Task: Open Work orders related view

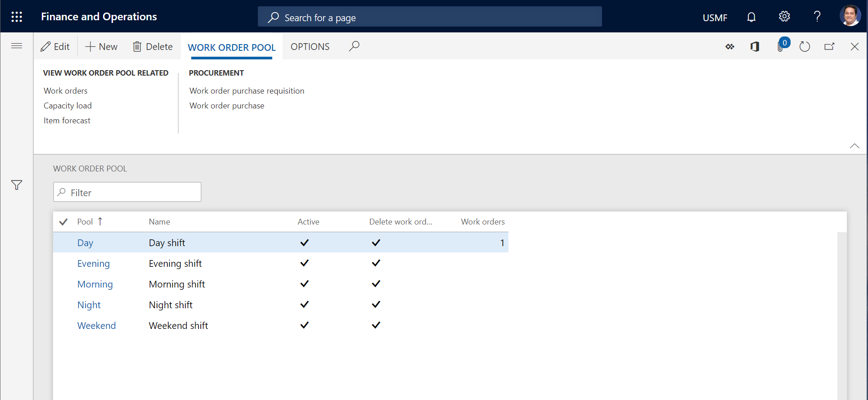Action: coord(66,91)
